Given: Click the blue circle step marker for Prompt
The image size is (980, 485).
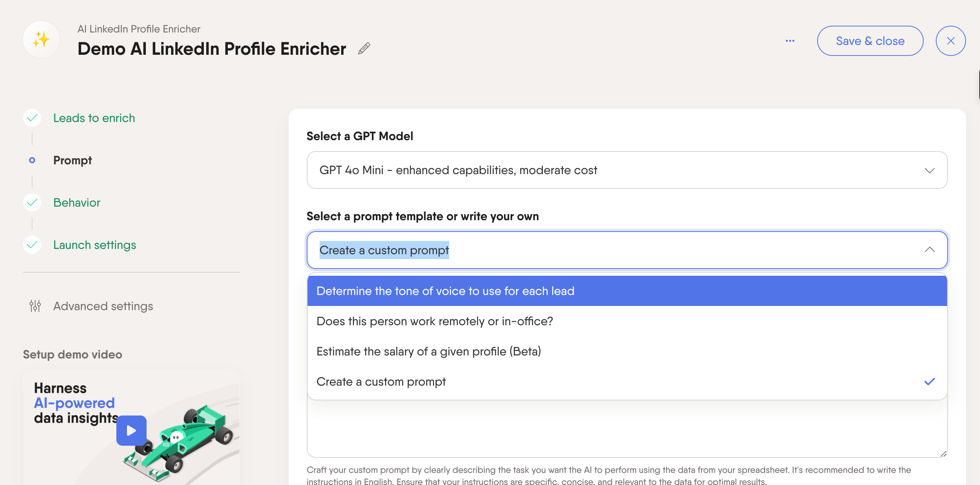Looking at the screenshot, I should pyautogui.click(x=32, y=160).
